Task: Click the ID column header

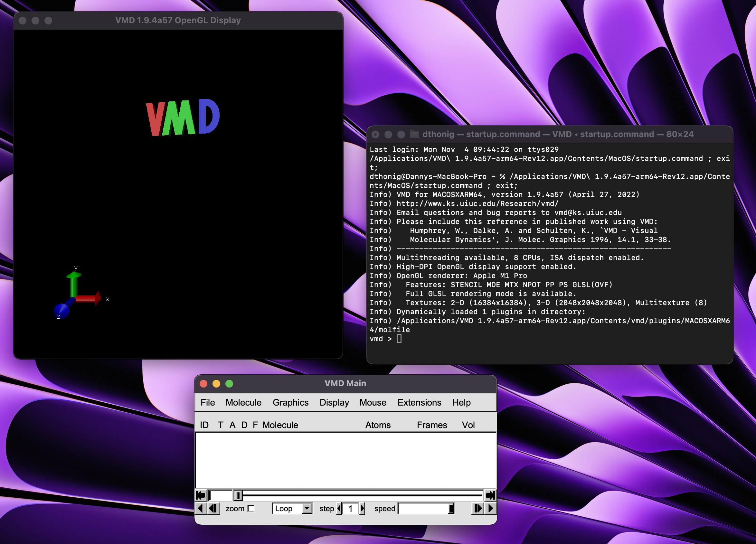Action: [204, 425]
